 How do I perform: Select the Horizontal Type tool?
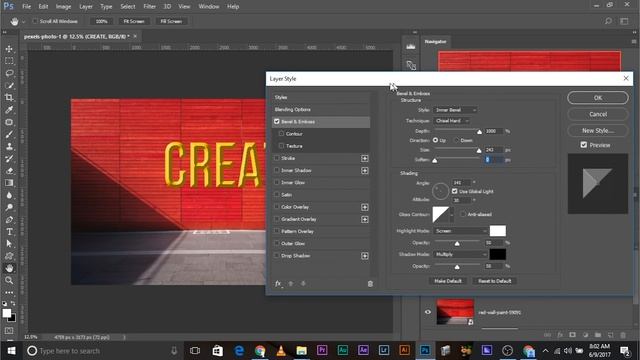9,231
